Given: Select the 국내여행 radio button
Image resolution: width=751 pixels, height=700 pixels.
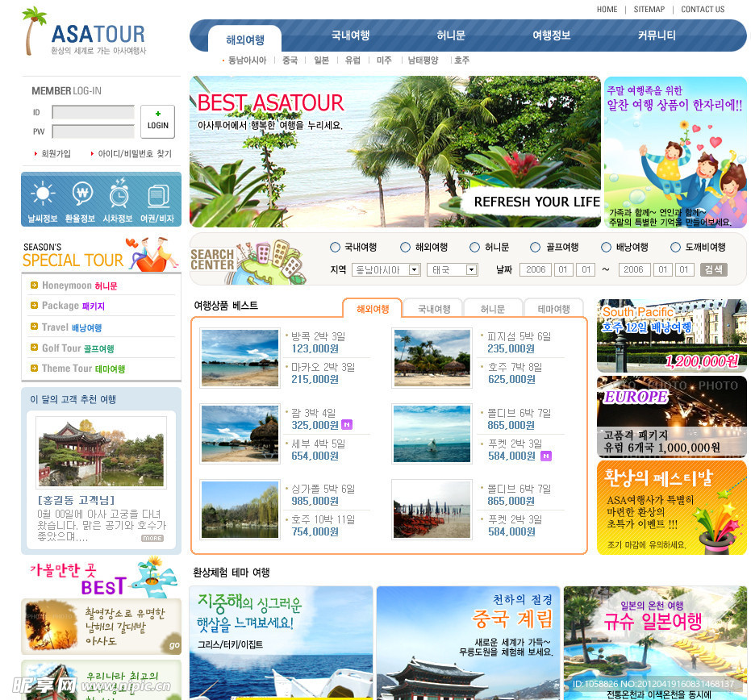Looking at the screenshot, I should [x=335, y=247].
